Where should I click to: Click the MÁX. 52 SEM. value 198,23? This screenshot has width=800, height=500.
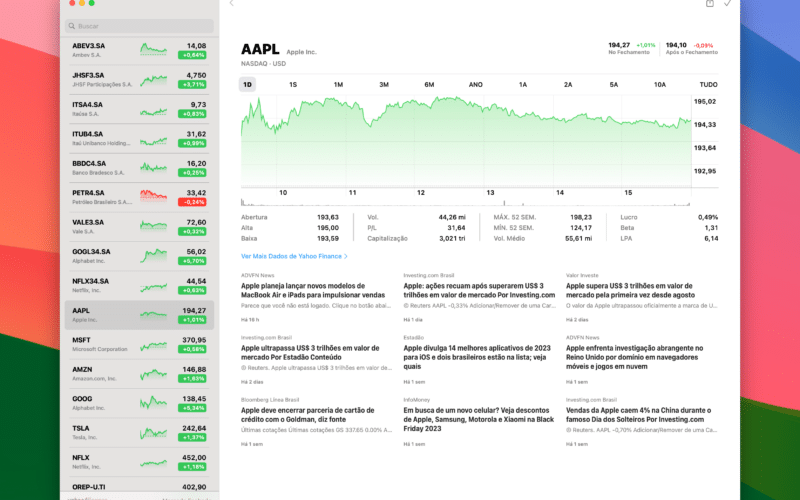point(581,217)
